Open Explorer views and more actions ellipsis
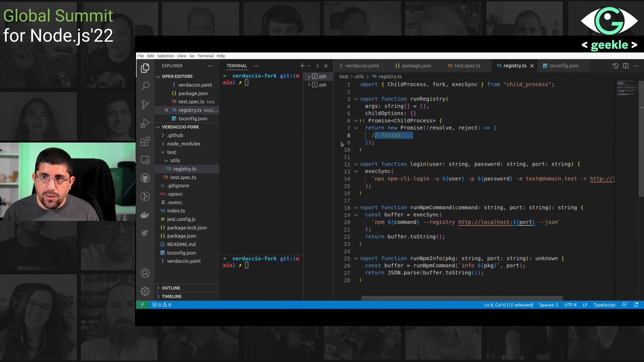Screen dimensions: 644x362 pos(210,66)
